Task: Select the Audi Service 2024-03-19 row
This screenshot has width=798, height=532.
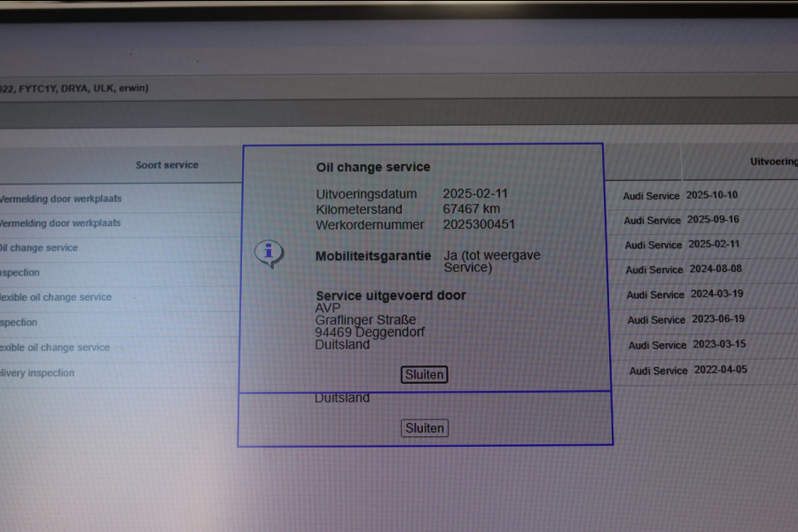Action: 685,293
